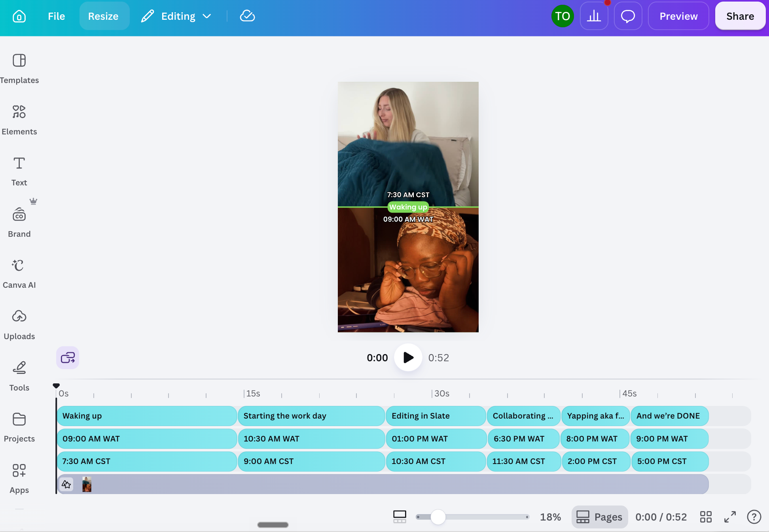Open the Apps panel

click(19, 479)
